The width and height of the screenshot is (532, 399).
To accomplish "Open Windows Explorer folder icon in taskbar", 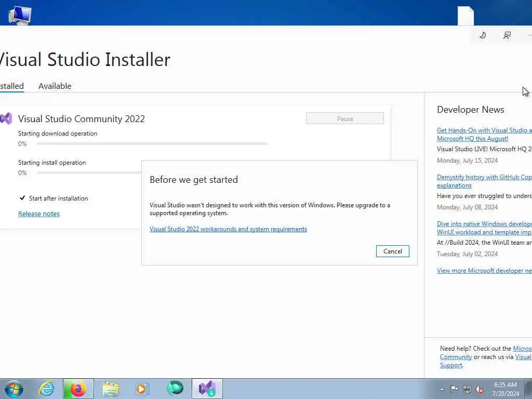I will (x=111, y=389).
